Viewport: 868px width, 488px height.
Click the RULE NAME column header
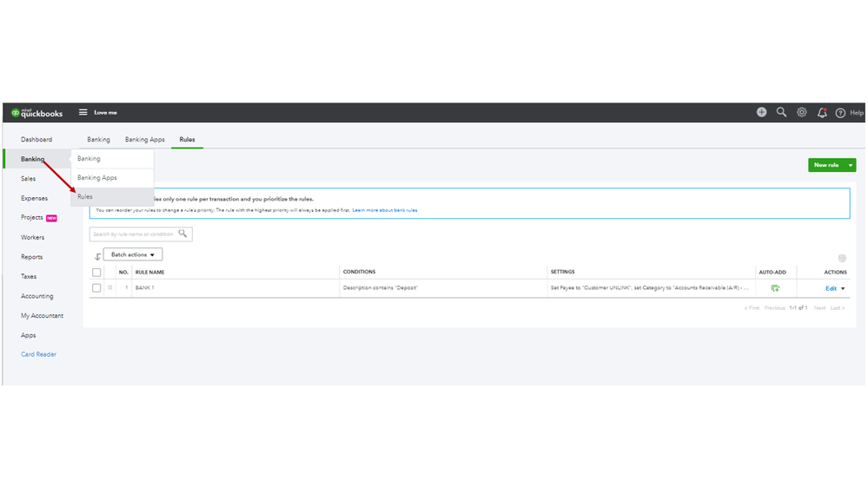150,272
